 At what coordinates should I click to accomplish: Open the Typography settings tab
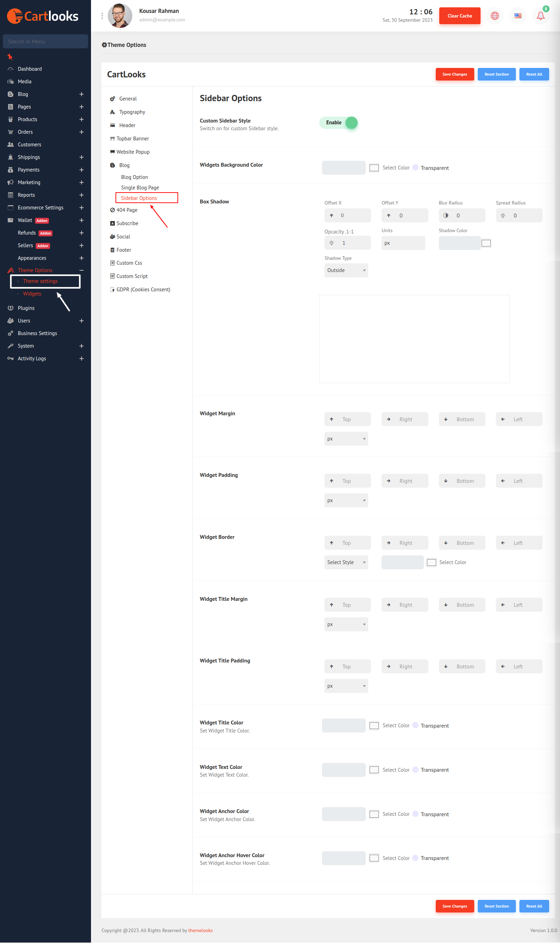(x=132, y=112)
